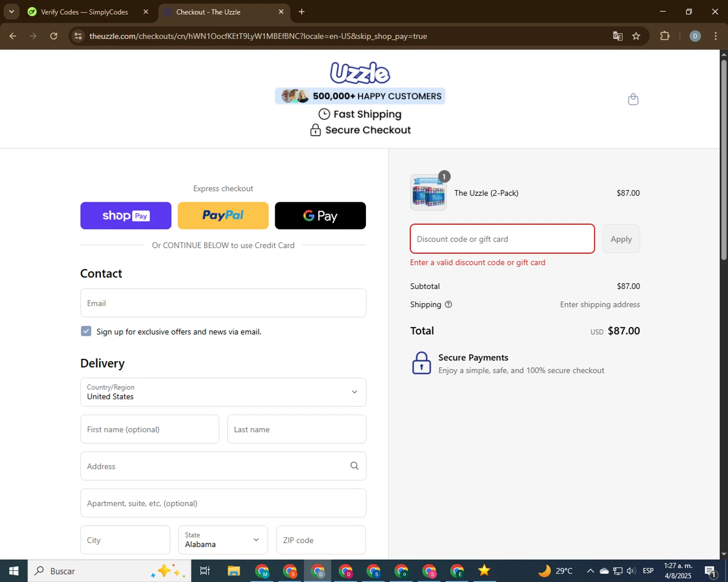Open the State dropdown showing Alabama
Screen dimensions: 728x582
coord(223,540)
